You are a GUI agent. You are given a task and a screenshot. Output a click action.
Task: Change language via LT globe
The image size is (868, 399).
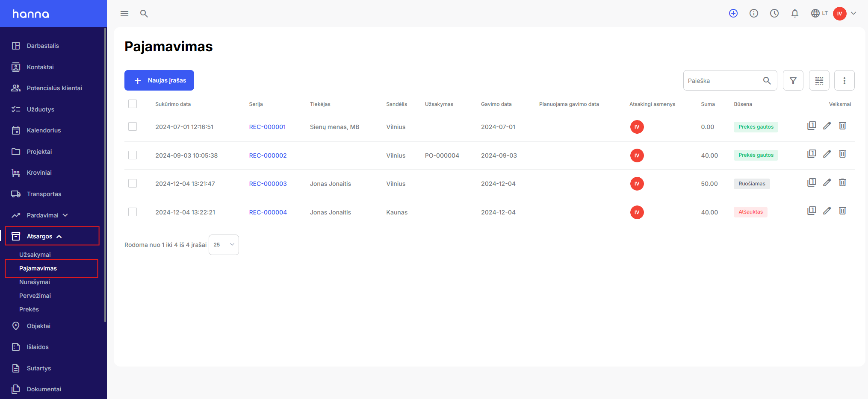(x=819, y=13)
